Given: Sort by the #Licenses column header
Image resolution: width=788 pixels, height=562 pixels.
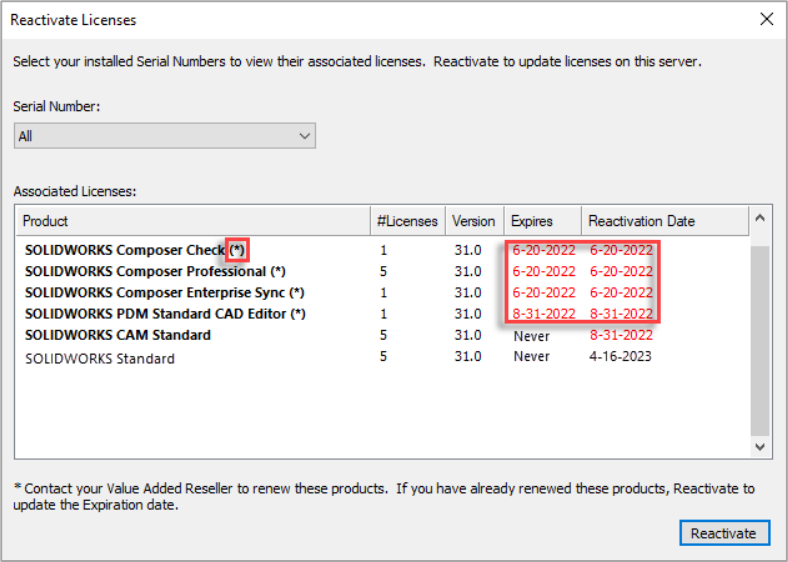Looking at the screenshot, I should click(406, 221).
